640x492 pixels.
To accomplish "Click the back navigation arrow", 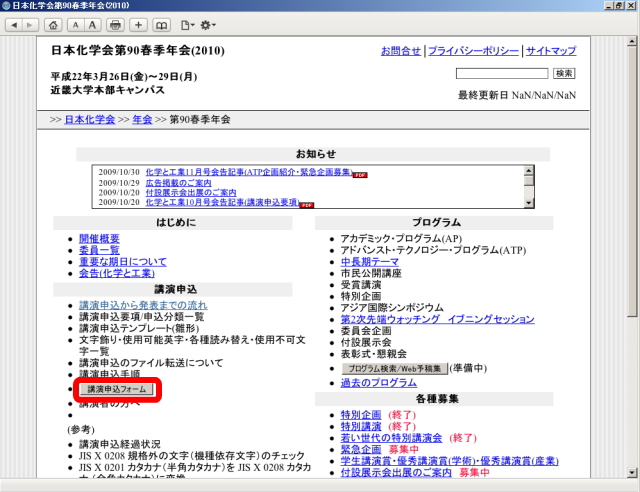I will (14, 25).
